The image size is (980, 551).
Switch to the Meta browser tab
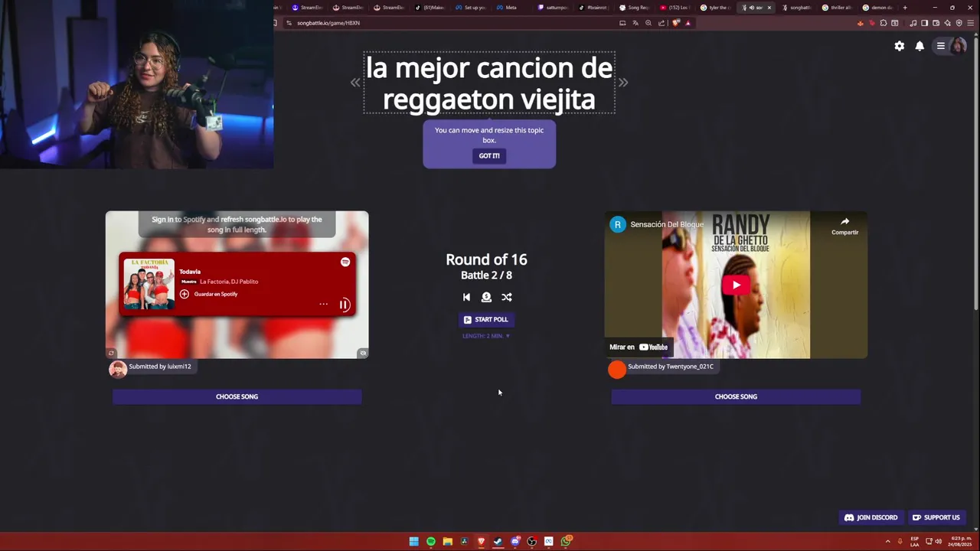point(507,8)
